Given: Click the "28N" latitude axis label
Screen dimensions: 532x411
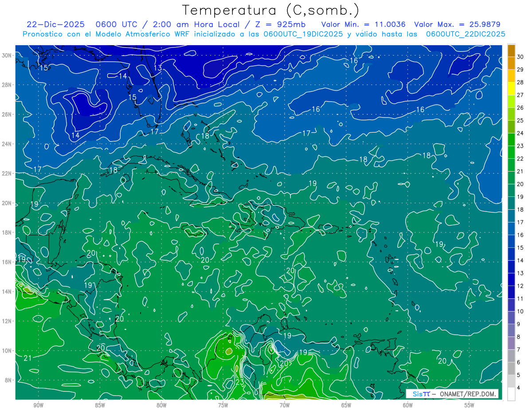Looking at the screenshot, I should click(7, 85).
